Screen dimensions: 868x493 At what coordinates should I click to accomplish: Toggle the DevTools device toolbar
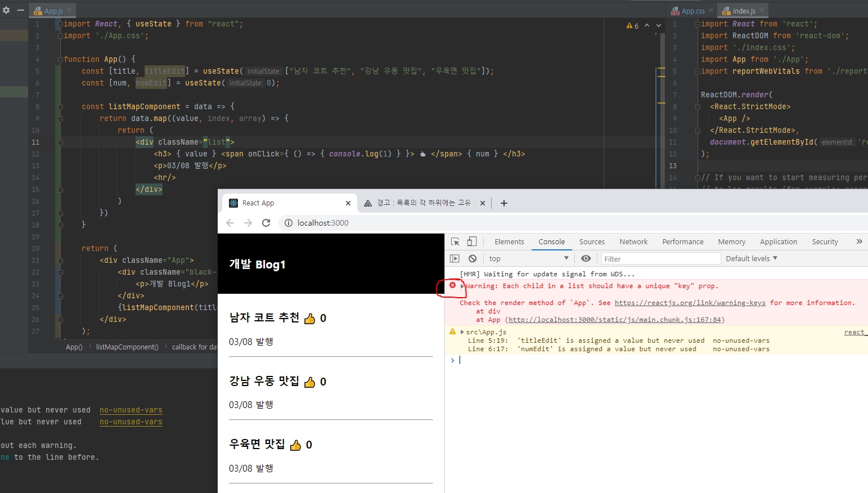point(472,241)
